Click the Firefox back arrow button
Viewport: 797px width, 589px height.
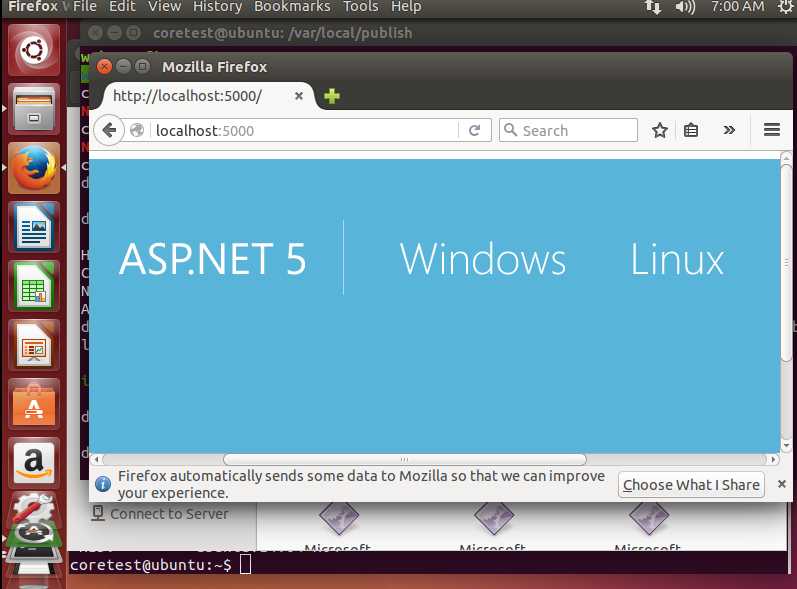pos(109,130)
